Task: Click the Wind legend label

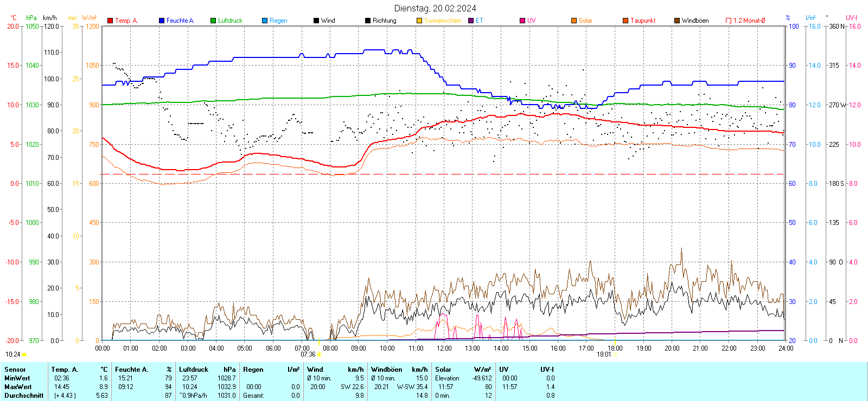Action: [x=328, y=21]
